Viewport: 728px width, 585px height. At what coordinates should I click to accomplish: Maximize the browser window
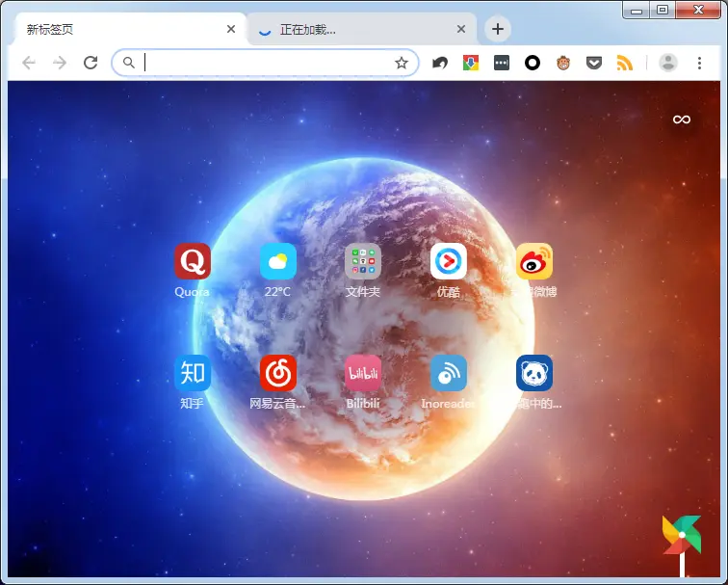[x=663, y=11]
